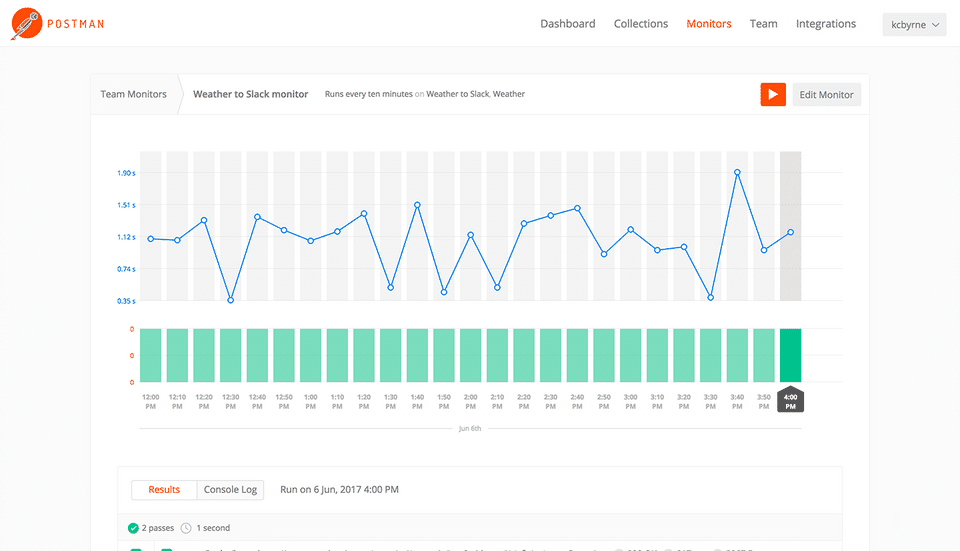Click the Postman logo icon
This screenshot has width=960, height=551.
point(26,24)
